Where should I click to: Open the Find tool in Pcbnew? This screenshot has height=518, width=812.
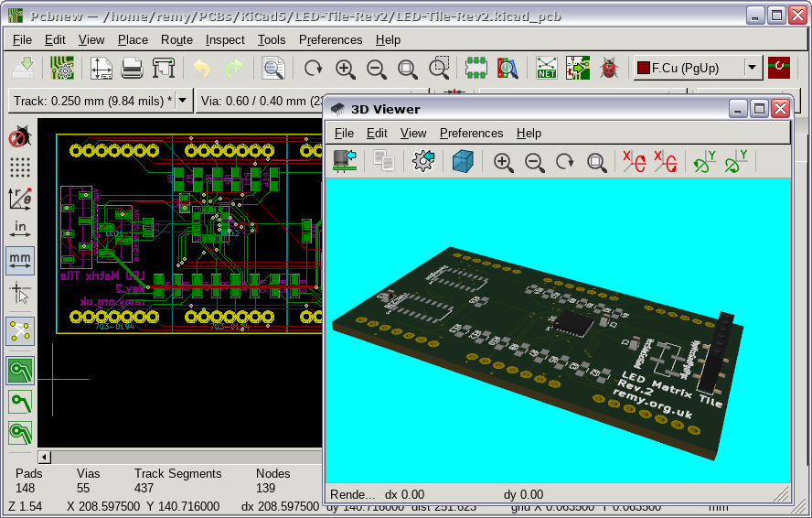(272, 68)
